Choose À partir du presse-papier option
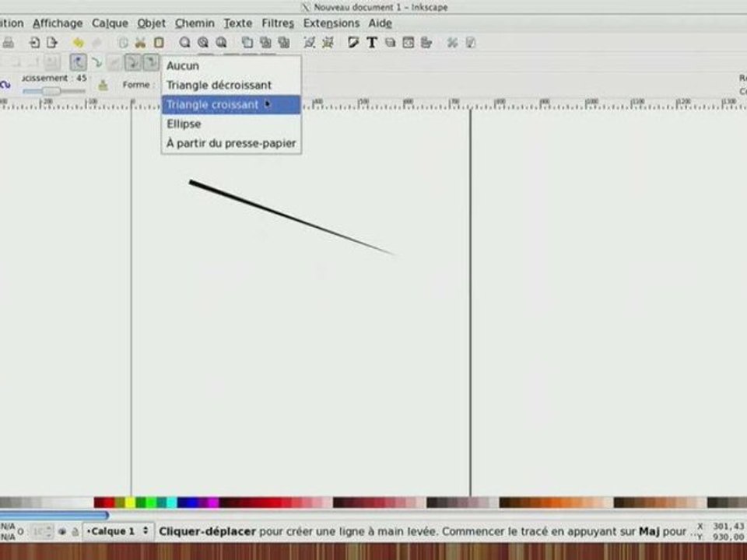The image size is (747, 560). pos(231,143)
